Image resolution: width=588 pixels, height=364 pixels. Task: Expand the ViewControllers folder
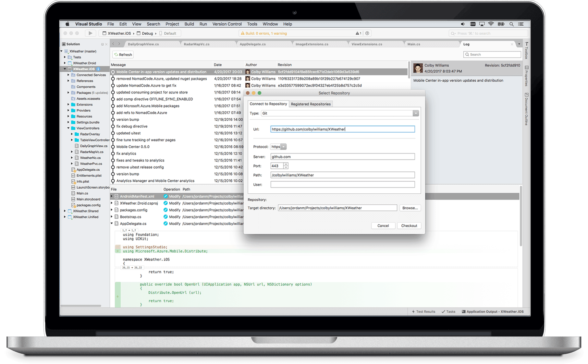click(67, 128)
